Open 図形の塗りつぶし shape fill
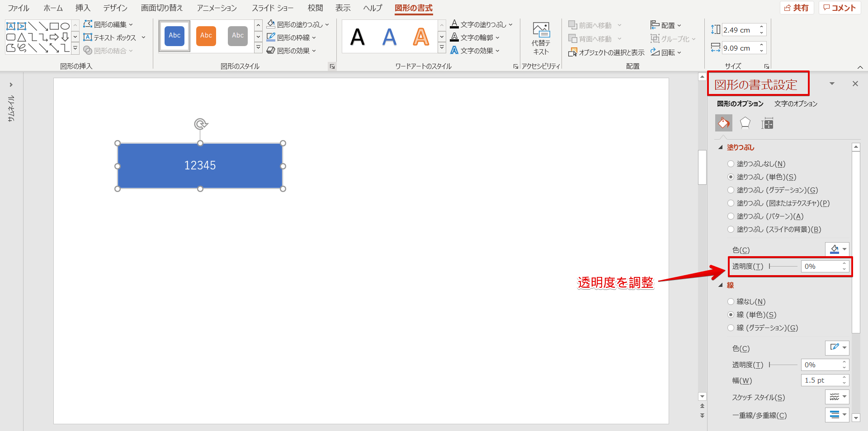The image size is (868, 431). point(298,24)
